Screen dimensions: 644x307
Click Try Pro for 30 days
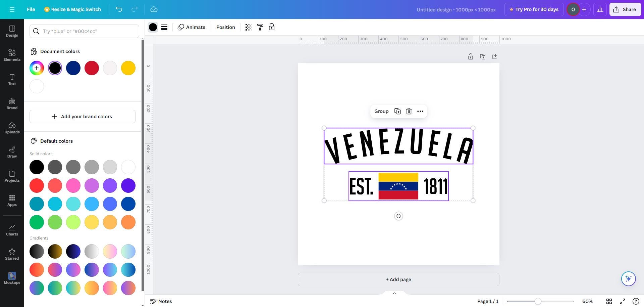pos(534,9)
